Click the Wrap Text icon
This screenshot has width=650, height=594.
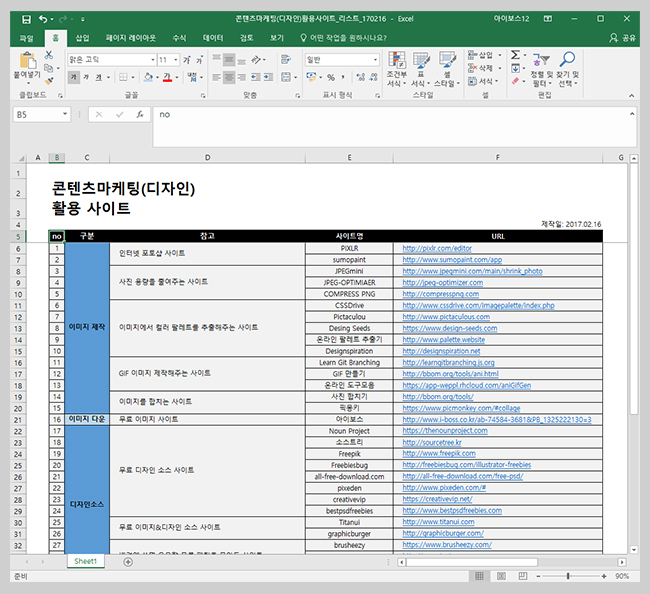(286, 60)
